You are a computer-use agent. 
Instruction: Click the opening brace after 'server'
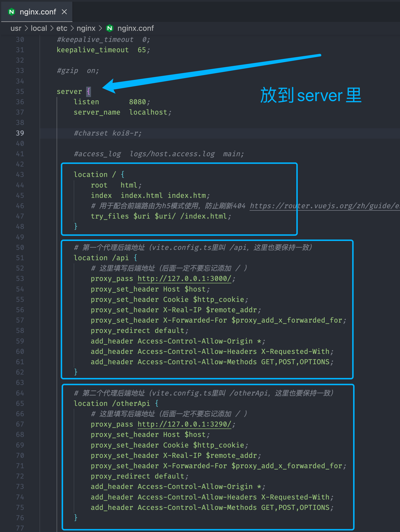point(89,91)
